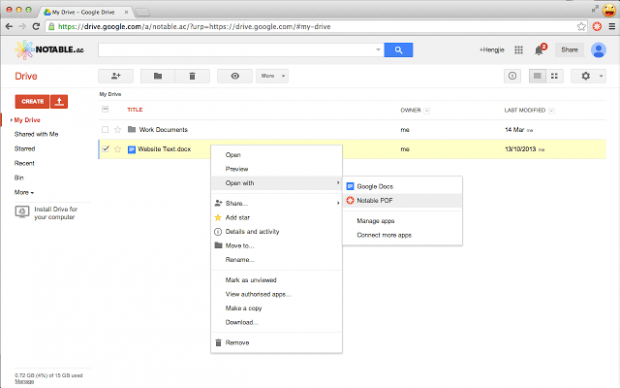The image size is (620, 388).
Task: Click the fullscreen arrows icon at window top right
Action: 595,9
